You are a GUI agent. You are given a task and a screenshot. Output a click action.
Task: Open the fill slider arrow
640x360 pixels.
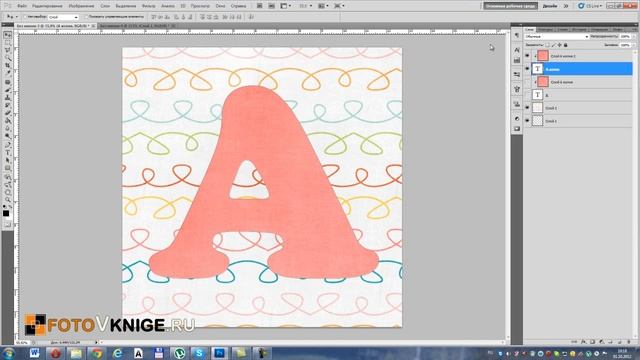[x=634, y=45]
